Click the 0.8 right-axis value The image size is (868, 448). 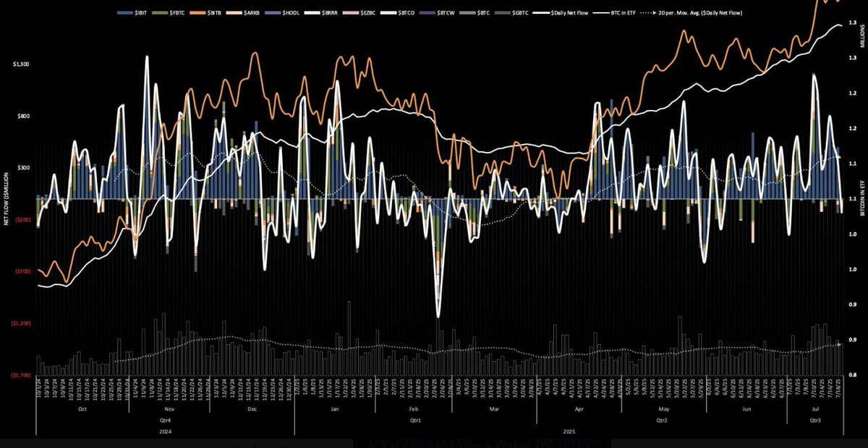point(853,375)
